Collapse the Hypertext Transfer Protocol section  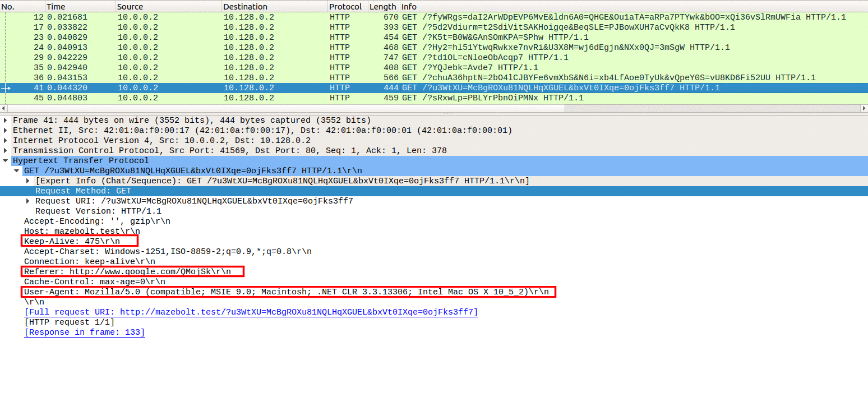pos(6,161)
